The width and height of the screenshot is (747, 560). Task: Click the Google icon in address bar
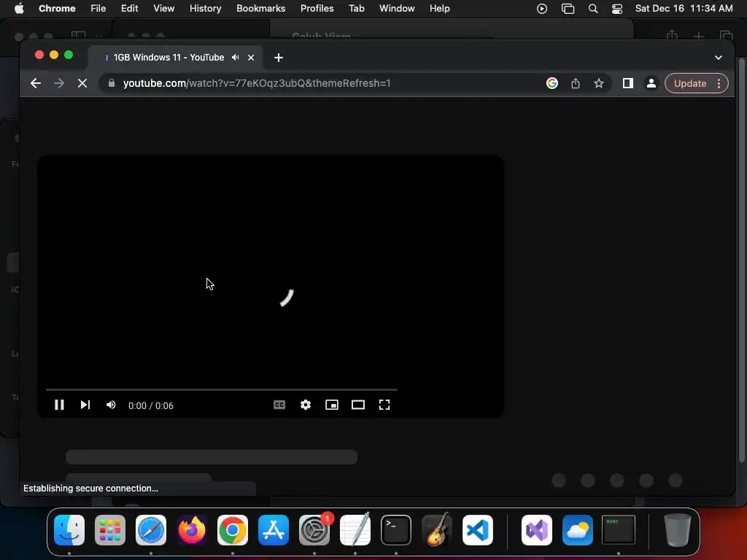tap(552, 83)
